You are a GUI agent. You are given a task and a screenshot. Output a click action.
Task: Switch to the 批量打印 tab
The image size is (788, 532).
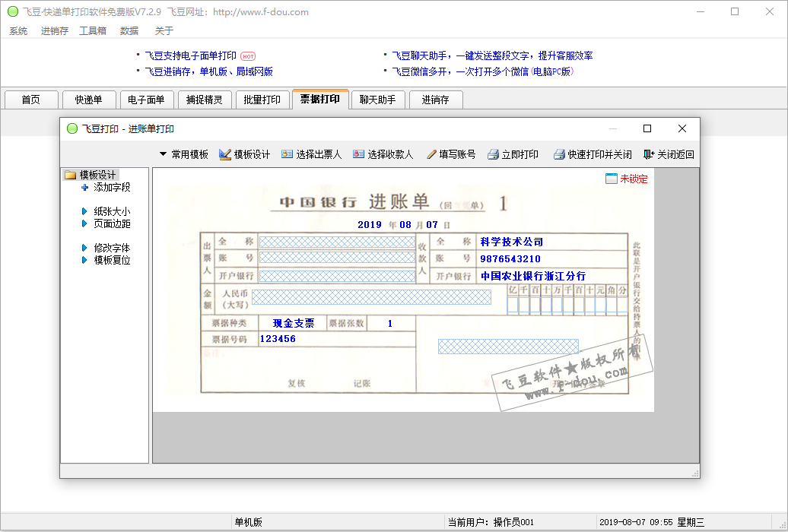point(262,100)
